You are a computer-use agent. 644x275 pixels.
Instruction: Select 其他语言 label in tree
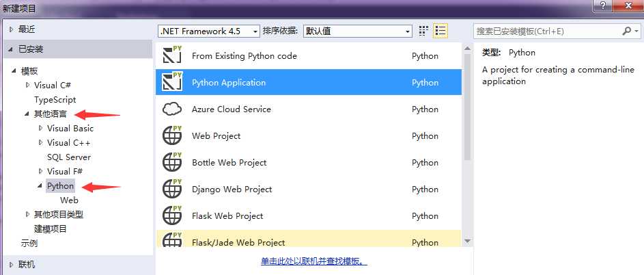[x=50, y=114]
